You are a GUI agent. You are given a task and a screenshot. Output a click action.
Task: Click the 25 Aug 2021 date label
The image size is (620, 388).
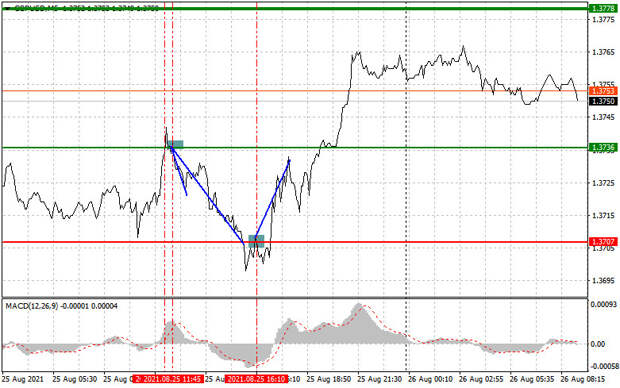[x=23, y=379]
